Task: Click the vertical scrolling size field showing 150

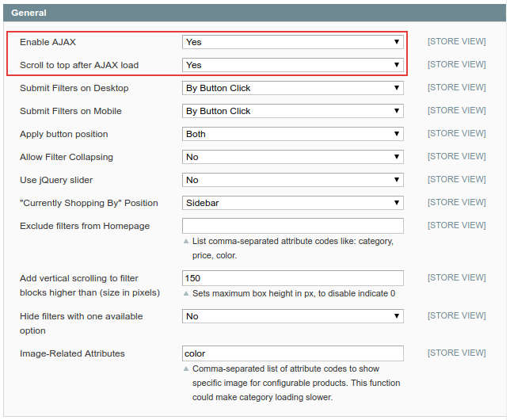Action: coord(292,278)
